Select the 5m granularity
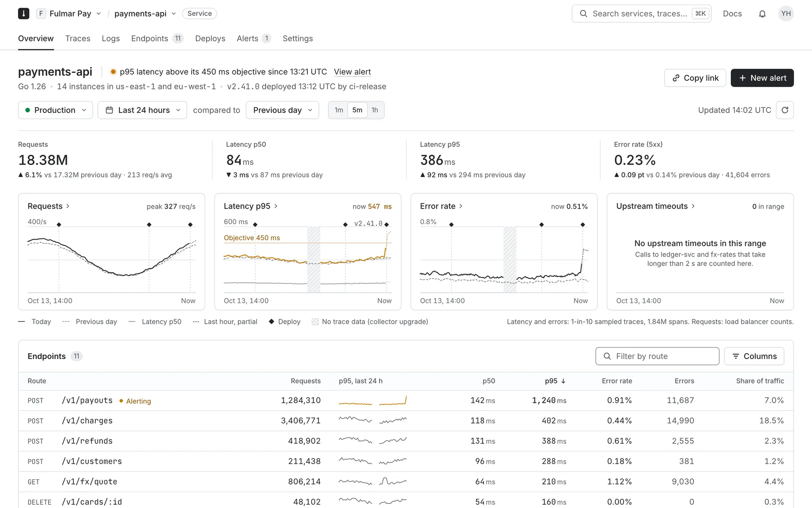This screenshot has height=508, width=812. pyautogui.click(x=357, y=110)
